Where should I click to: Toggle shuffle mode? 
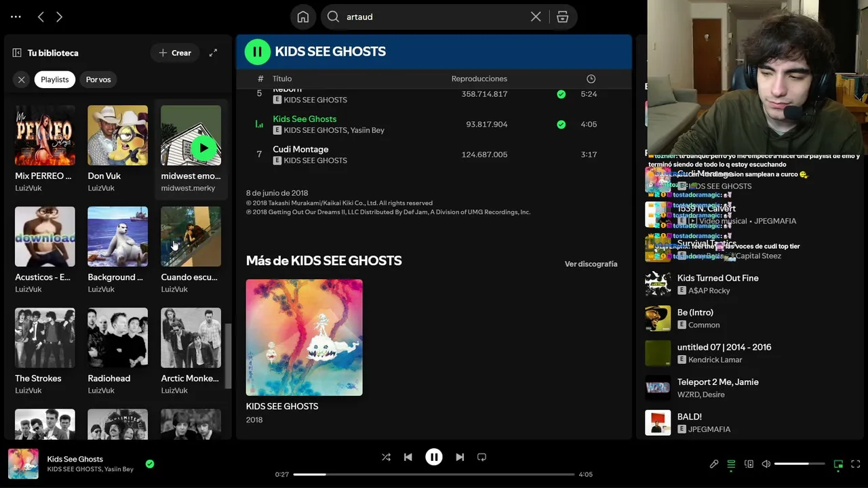(386, 457)
